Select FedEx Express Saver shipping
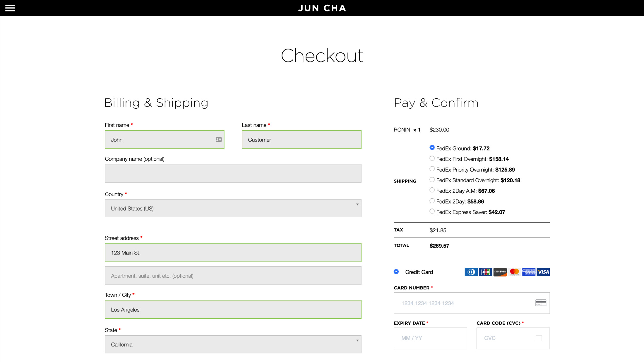The width and height of the screenshot is (644, 362). coord(432,211)
